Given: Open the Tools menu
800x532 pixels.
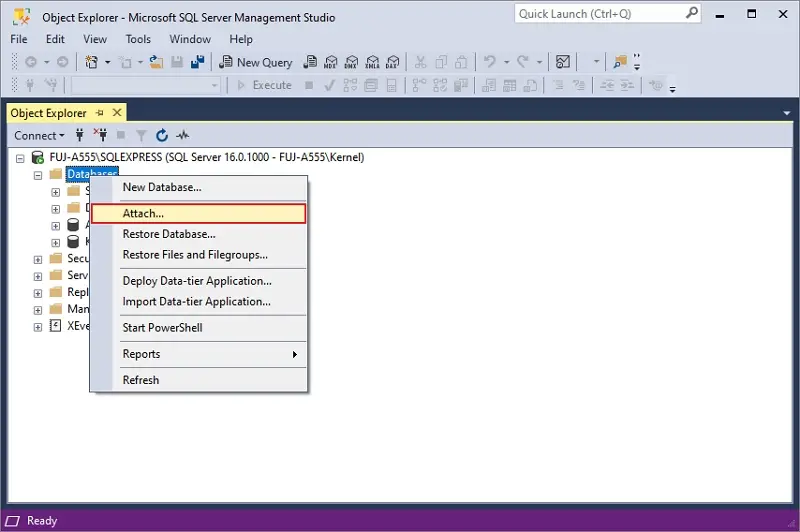Looking at the screenshot, I should [x=138, y=39].
